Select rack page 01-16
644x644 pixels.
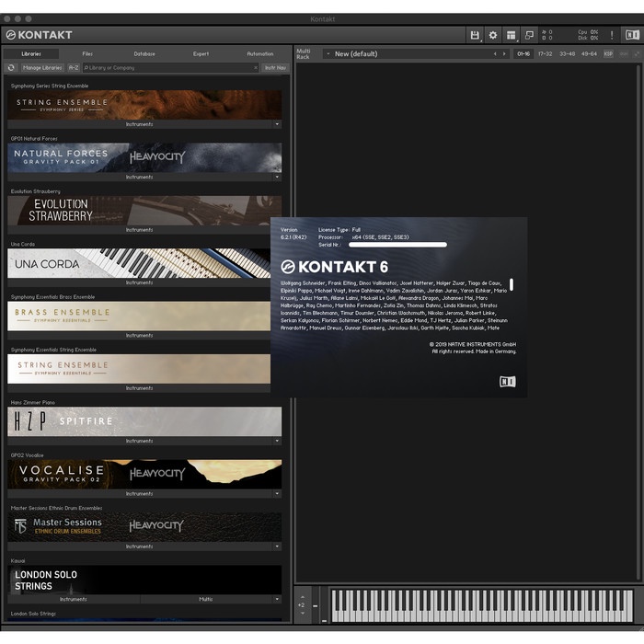[523, 53]
